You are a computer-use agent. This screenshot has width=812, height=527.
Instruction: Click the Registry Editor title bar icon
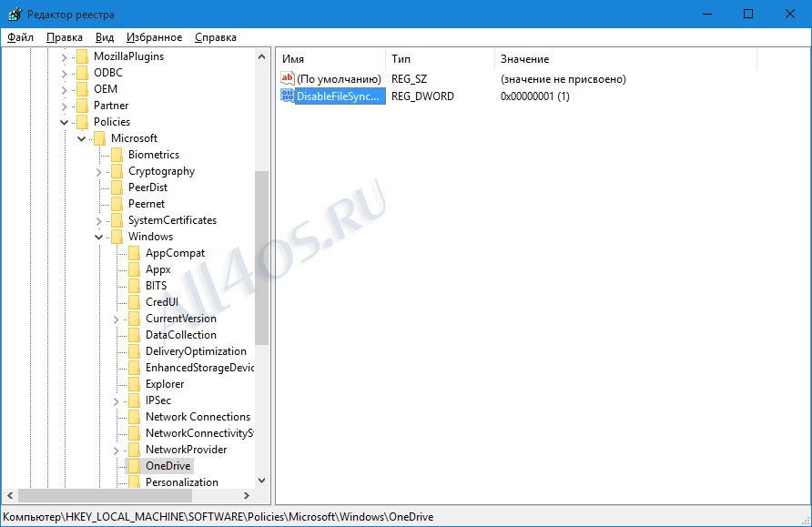point(15,14)
